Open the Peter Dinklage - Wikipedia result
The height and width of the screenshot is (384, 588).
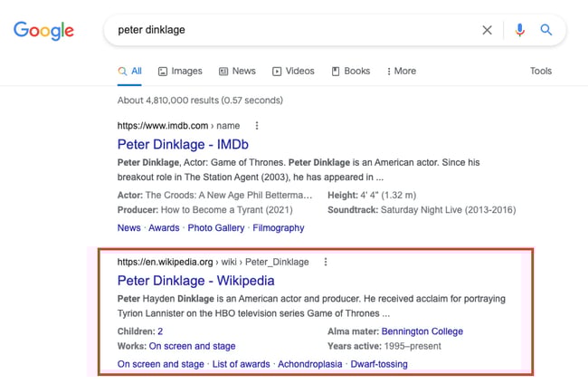click(195, 281)
